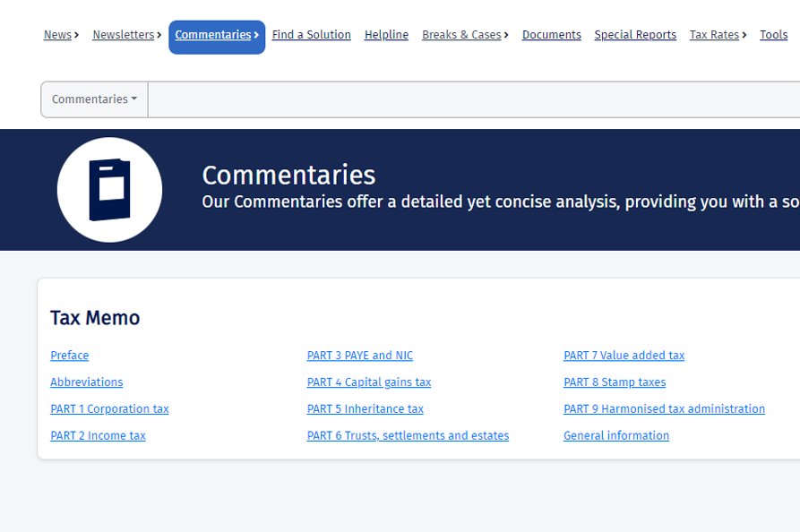
Task: Expand the Newsletters menu
Action: pos(126,35)
